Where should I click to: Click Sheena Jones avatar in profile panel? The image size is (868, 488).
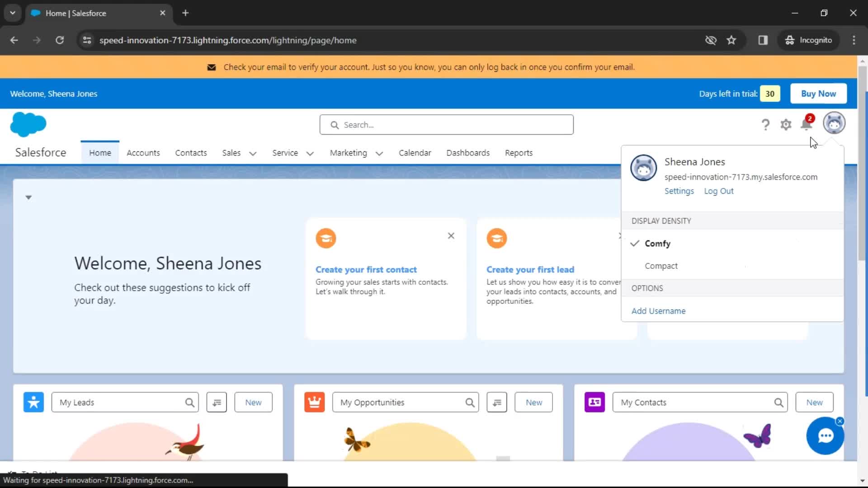(643, 168)
